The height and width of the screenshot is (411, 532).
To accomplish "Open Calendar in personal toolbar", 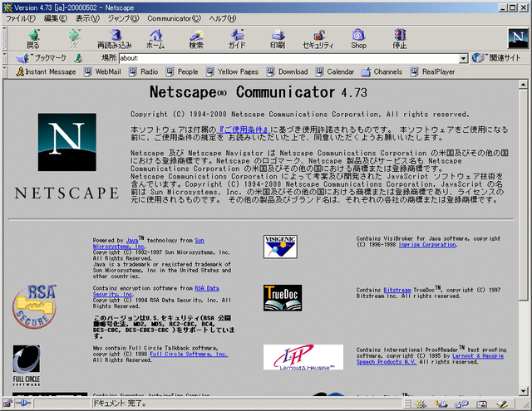I will (x=335, y=72).
